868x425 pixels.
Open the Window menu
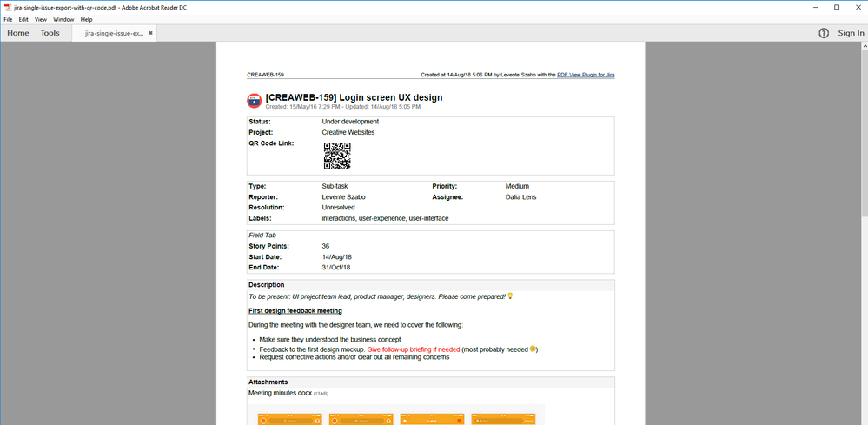[x=63, y=19]
